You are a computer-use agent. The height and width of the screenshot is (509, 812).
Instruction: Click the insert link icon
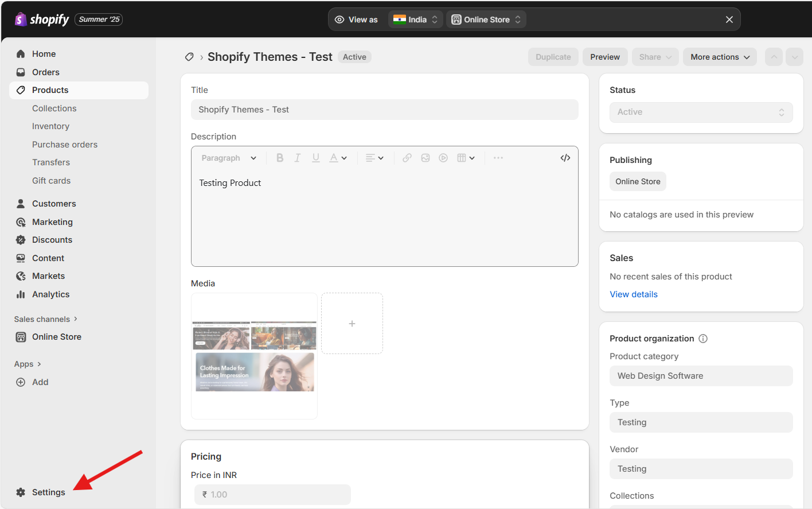click(407, 158)
